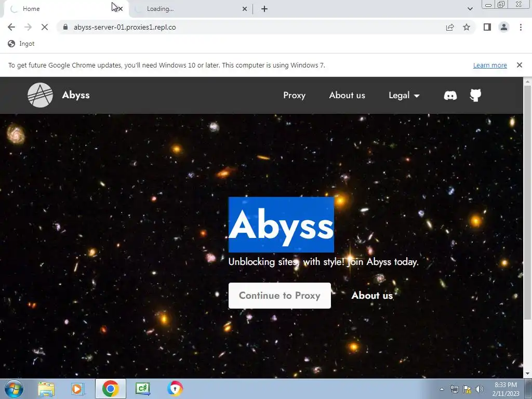This screenshot has width=532, height=399.
Task: Click the Unblocking sites tagline text
Action: 323,262
